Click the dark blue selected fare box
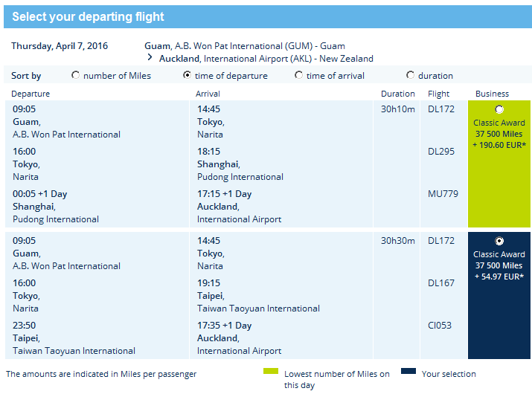The image size is (532, 394). point(499,295)
